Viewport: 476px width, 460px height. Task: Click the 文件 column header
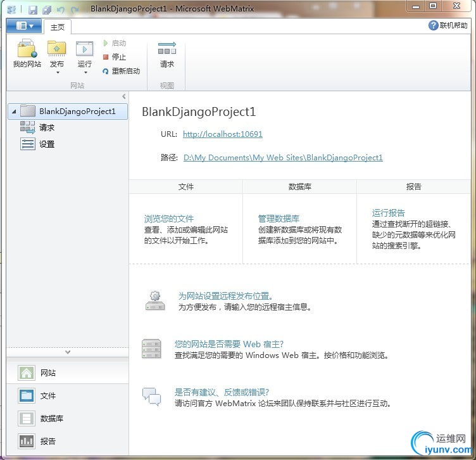(x=186, y=186)
